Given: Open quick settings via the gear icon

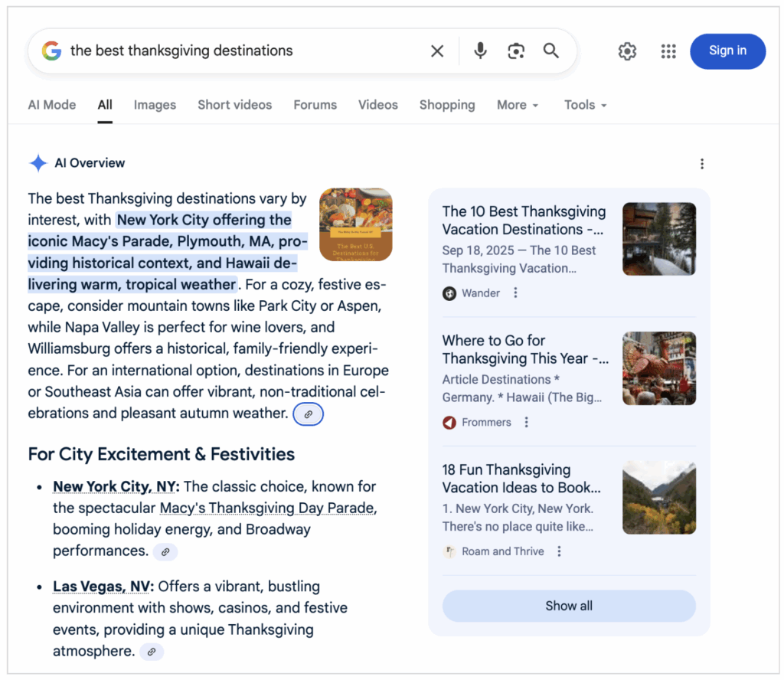Looking at the screenshot, I should click(x=627, y=51).
